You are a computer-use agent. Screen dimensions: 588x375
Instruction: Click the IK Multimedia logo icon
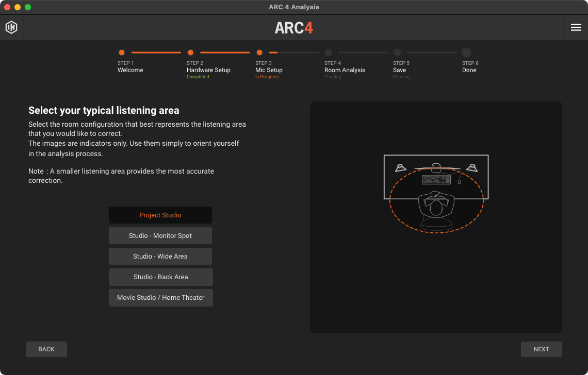pos(11,27)
